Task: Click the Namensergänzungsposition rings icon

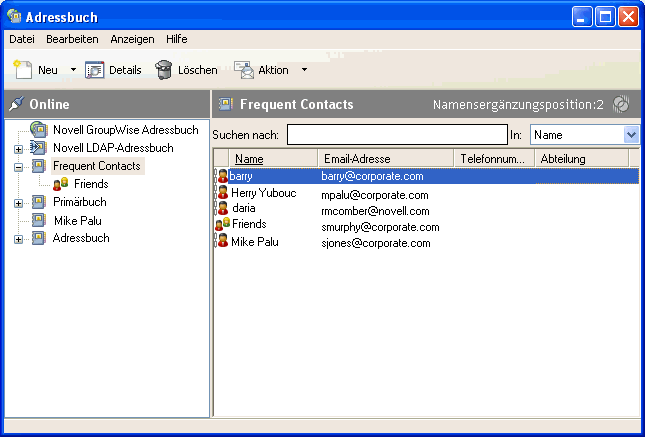Action: point(621,104)
